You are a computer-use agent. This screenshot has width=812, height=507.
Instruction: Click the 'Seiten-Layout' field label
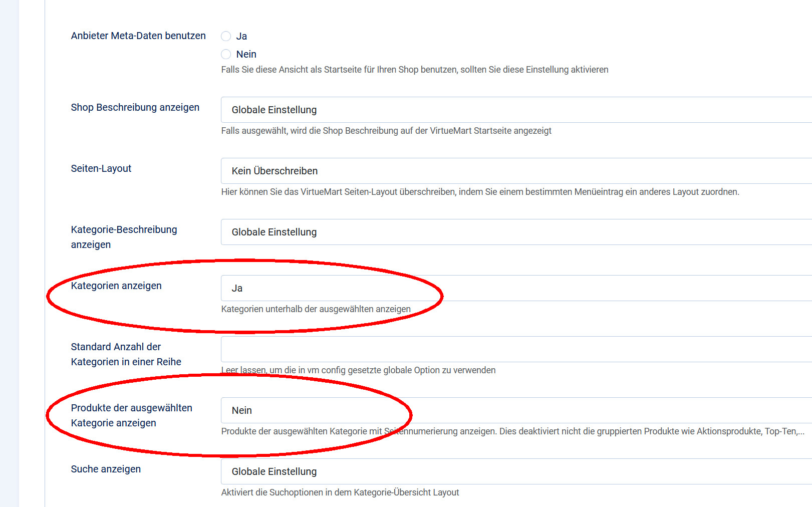(x=101, y=168)
